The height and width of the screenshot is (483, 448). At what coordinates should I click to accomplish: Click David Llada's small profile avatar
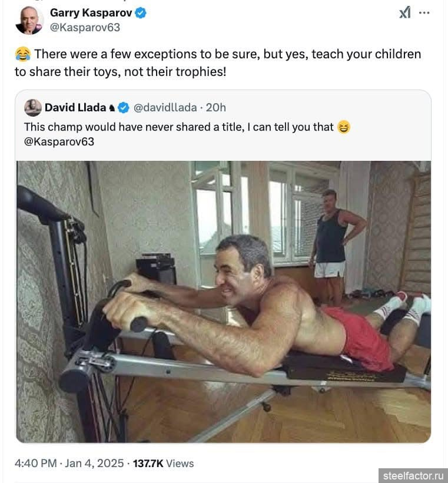click(x=33, y=107)
